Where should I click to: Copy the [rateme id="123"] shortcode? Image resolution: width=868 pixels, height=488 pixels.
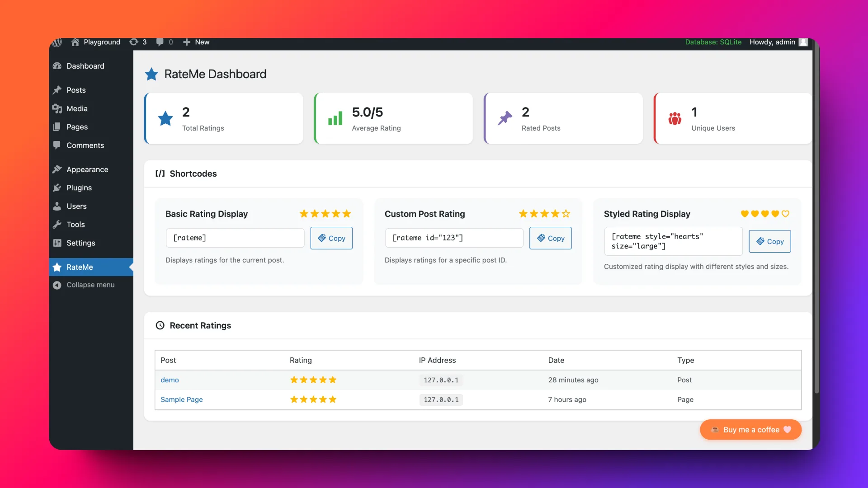point(551,238)
